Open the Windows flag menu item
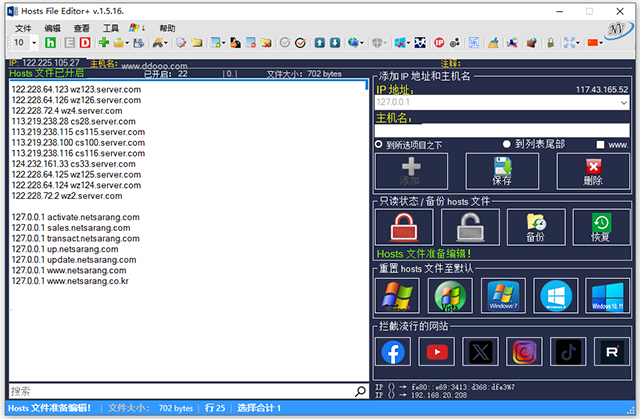640x419 pixels. 137,28
